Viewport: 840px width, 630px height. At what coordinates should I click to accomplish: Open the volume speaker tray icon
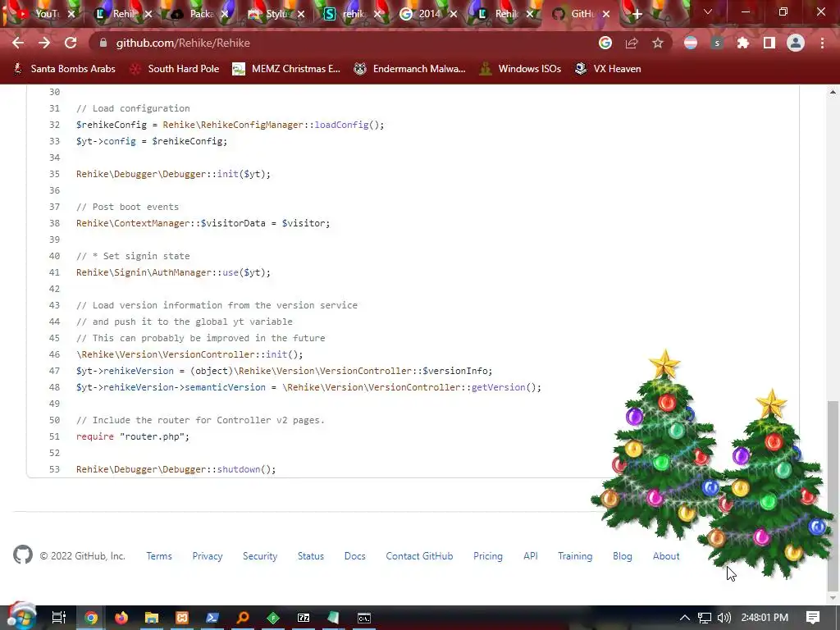pyautogui.click(x=724, y=618)
